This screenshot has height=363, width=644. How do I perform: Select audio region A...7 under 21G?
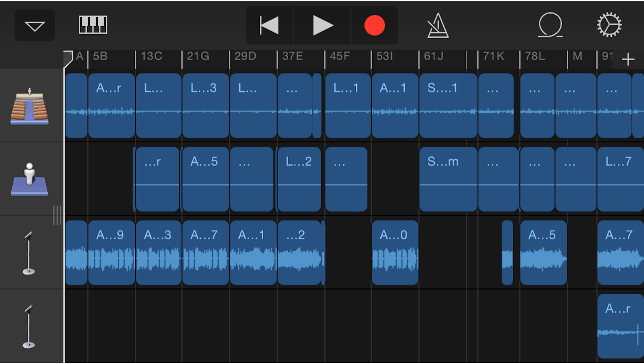coord(205,253)
